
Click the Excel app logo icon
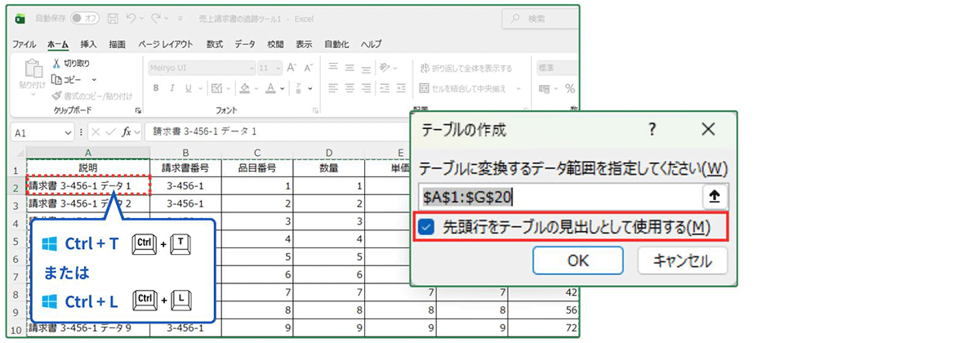[x=20, y=17]
